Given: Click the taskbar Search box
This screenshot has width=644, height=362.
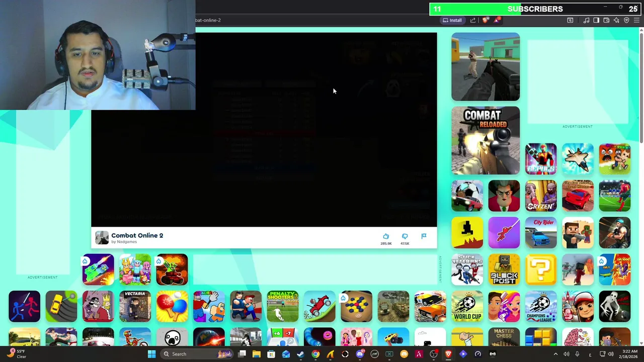Looking at the screenshot, I should tap(197, 354).
